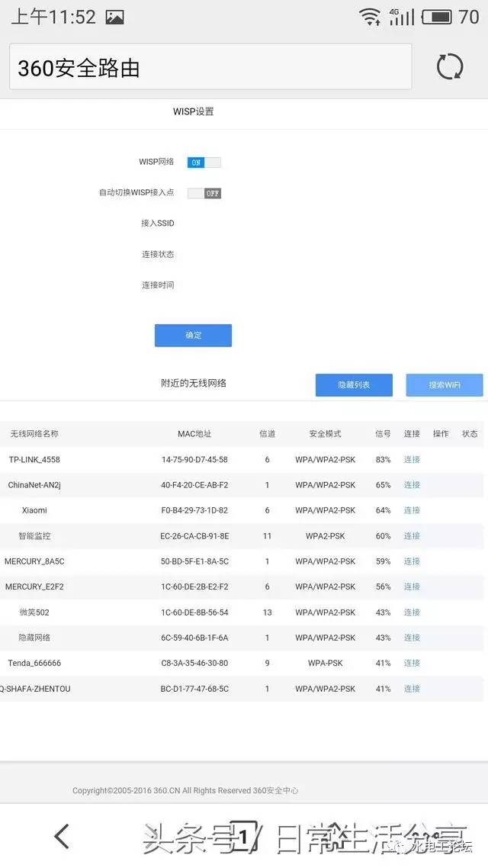The image size is (488, 868).
Task: Tap the Wi-Fi status bar icon
Action: pos(371,16)
